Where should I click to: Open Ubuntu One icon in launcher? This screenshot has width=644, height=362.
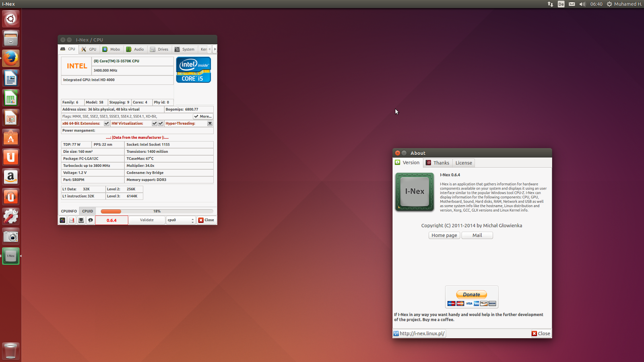pyautogui.click(x=11, y=157)
